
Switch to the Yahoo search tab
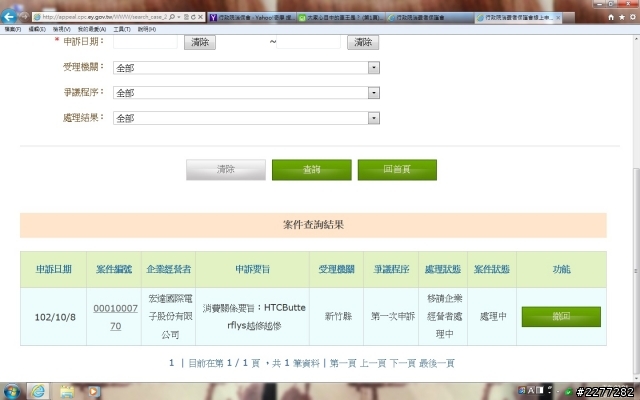(252, 18)
